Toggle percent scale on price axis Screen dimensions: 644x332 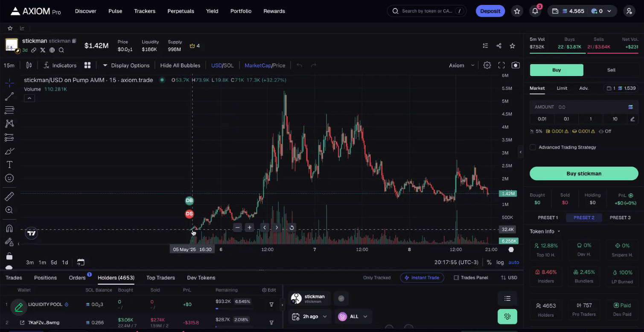click(489, 262)
